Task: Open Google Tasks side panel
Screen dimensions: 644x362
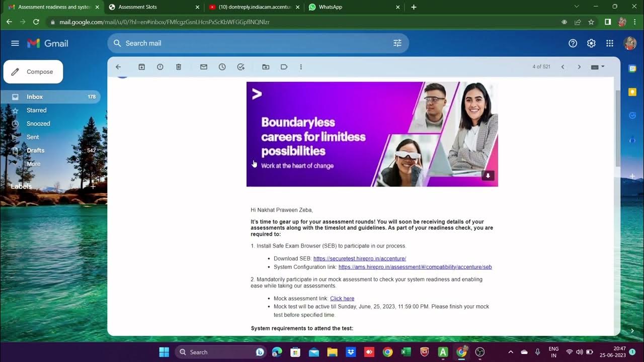Action: (632, 116)
